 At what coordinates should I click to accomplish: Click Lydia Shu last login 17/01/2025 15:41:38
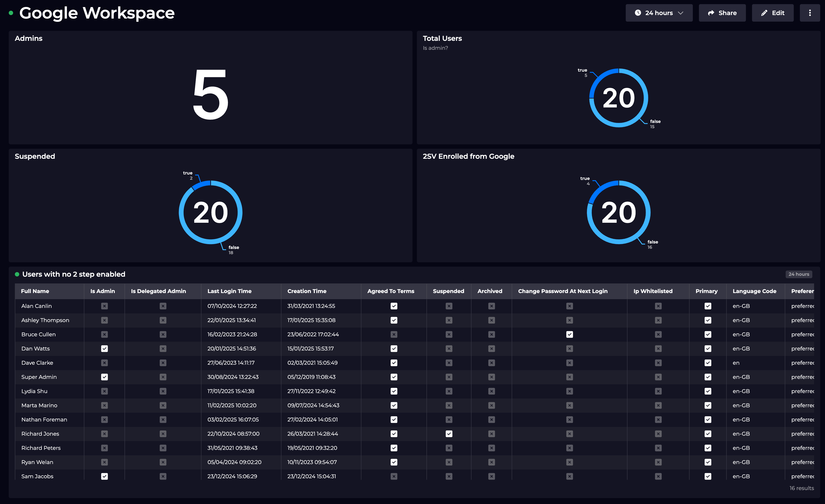(x=231, y=391)
